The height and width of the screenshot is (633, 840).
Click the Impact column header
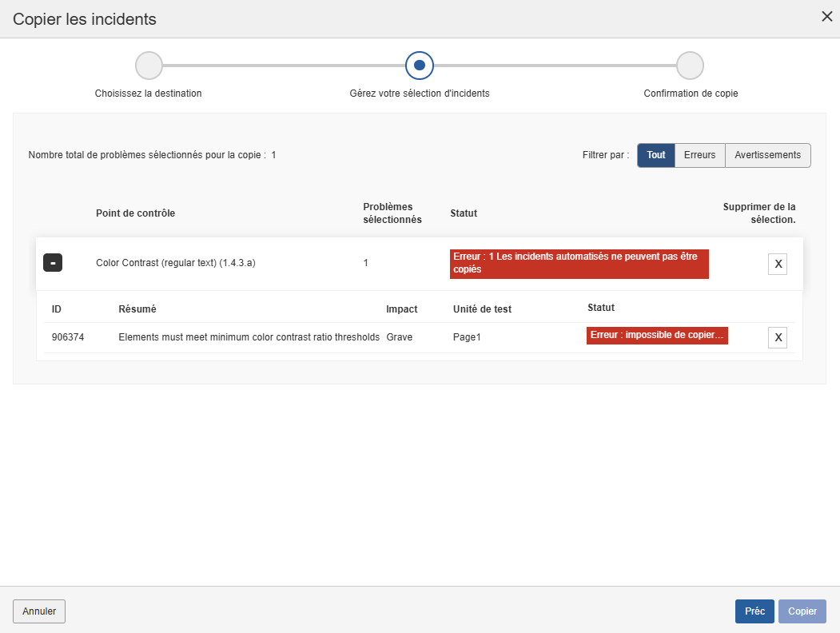pyautogui.click(x=401, y=309)
